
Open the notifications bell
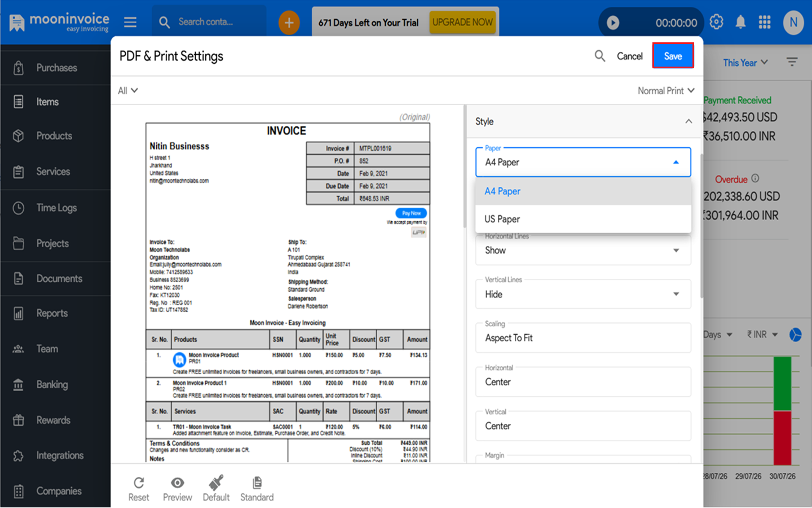pos(740,22)
